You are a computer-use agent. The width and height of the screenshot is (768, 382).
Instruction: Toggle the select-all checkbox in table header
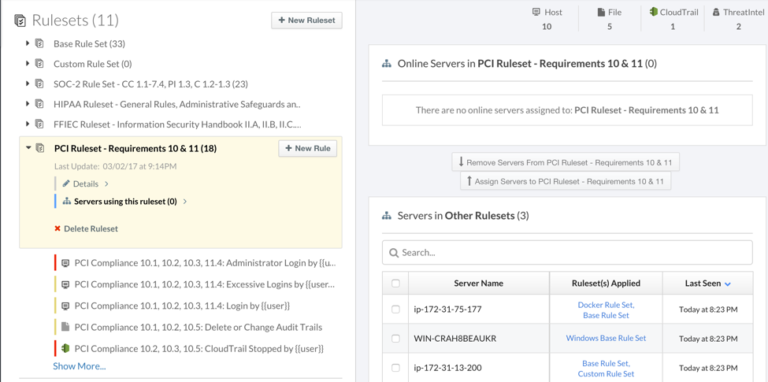(x=396, y=283)
